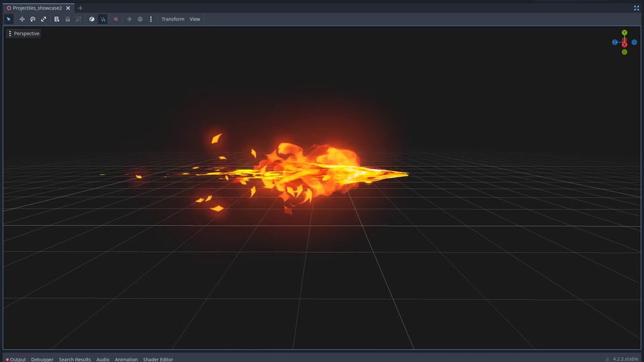Image resolution: width=644 pixels, height=362 pixels.
Task: Open sun and environment settings dots menu
Action: tap(151, 19)
